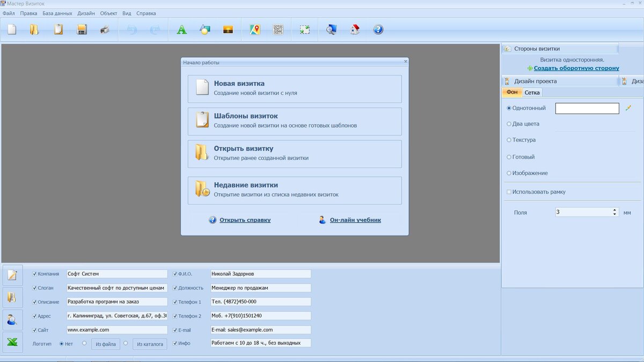Image resolution: width=644 pixels, height=362 pixels.
Task: Select the Изображение background radio button
Action: (509, 173)
